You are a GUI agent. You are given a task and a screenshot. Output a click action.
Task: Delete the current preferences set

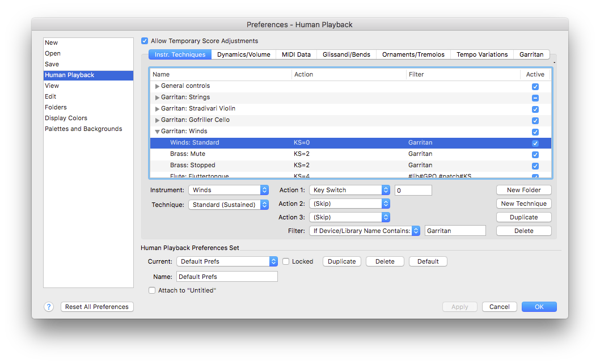[385, 261]
